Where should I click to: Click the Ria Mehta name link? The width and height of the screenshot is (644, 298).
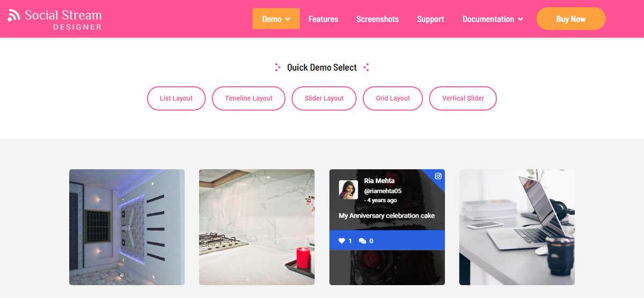[379, 181]
